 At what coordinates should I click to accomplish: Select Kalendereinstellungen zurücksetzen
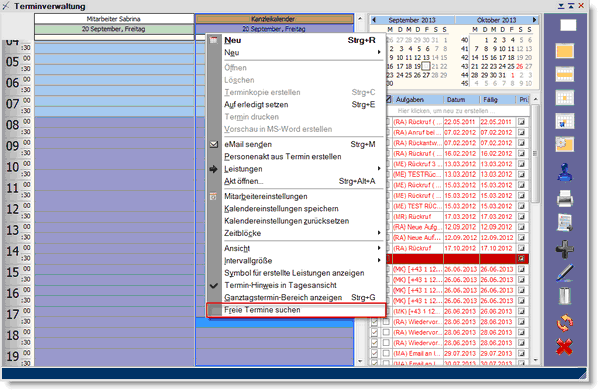click(x=295, y=221)
